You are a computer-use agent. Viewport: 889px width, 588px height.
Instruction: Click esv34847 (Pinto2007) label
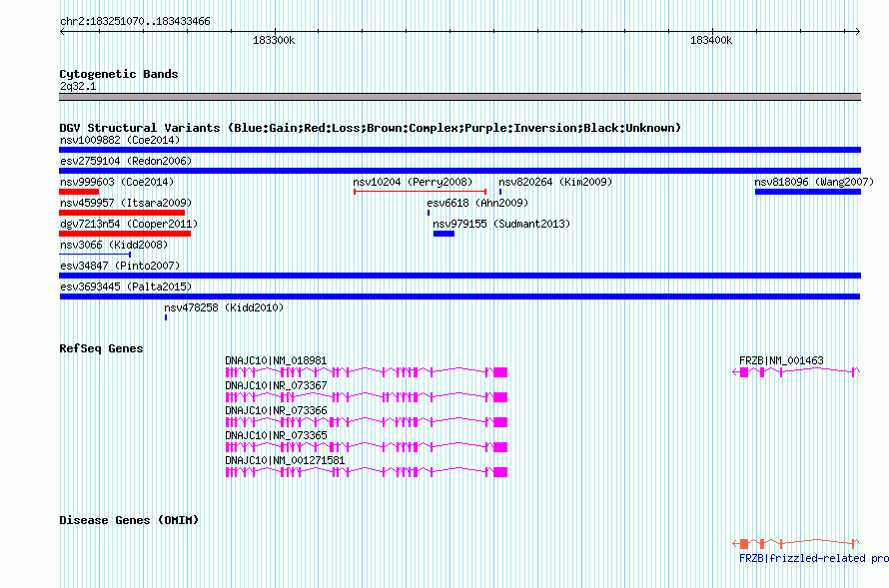pos(120,266)
